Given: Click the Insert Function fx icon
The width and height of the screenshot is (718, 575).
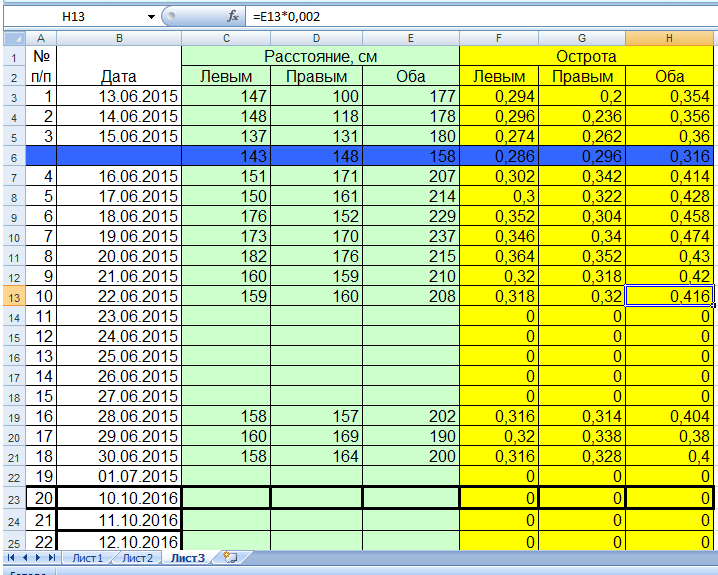Looking at the screenshot, I should 233,17.
